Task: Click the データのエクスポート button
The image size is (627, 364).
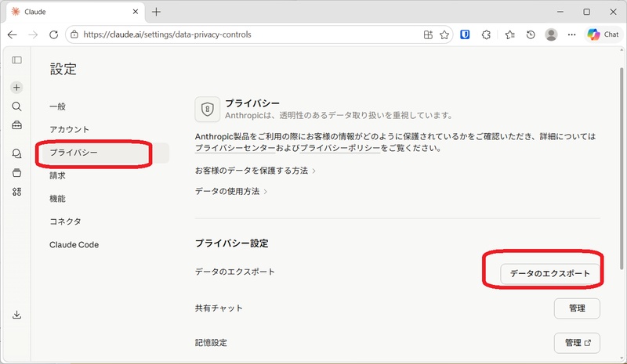Action: click(x=550, y=274)
